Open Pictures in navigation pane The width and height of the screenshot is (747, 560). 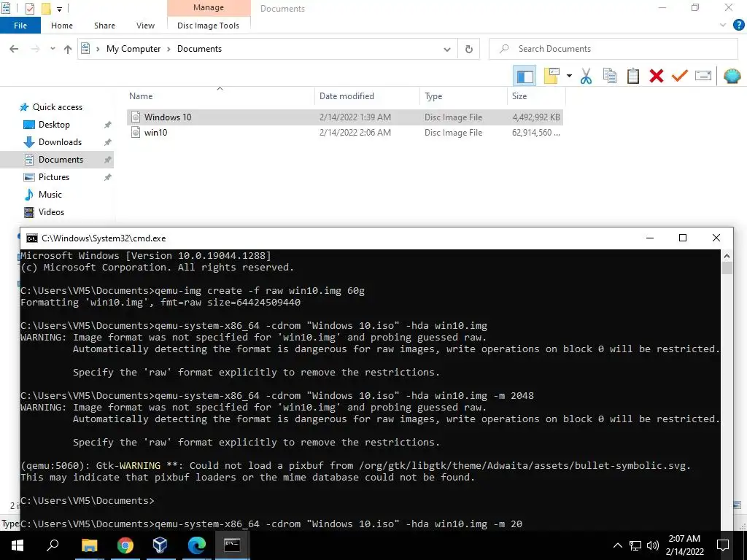(54, 177)
